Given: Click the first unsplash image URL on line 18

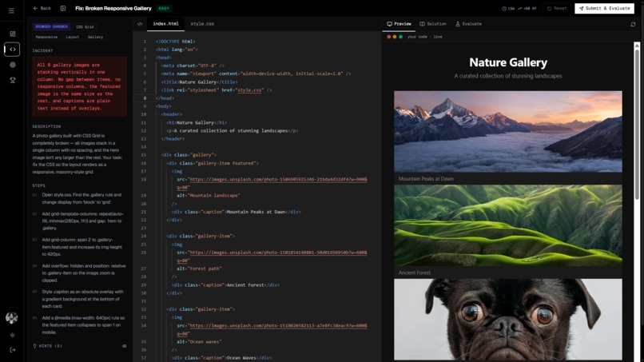Looking at the screenshot, I should (x=278, y=180).
